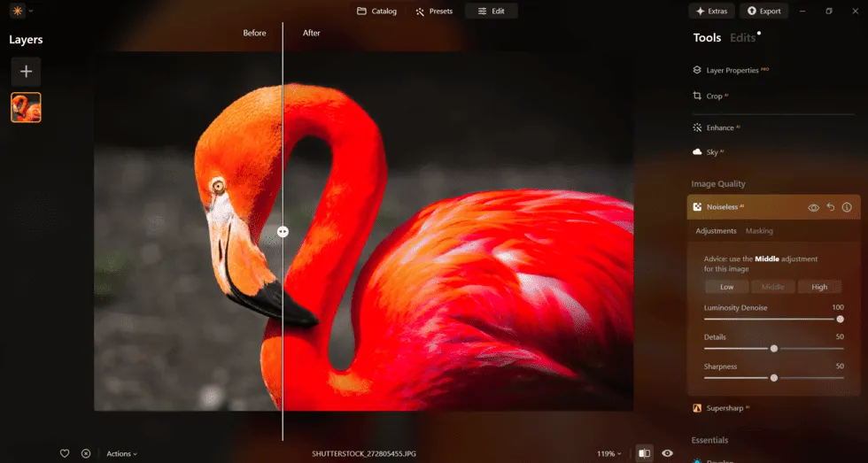Open the 119% zoom level dropdown
The width and height of the screenshot is (868, 463).
[608, 453]
